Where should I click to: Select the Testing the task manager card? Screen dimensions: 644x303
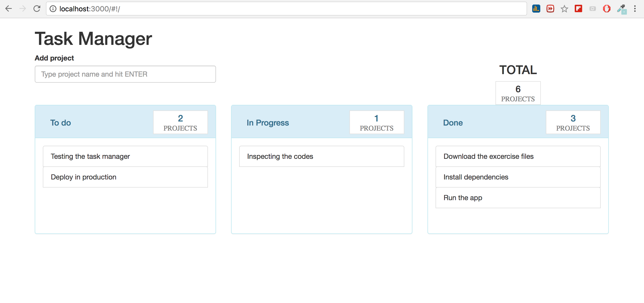[125, 156]
